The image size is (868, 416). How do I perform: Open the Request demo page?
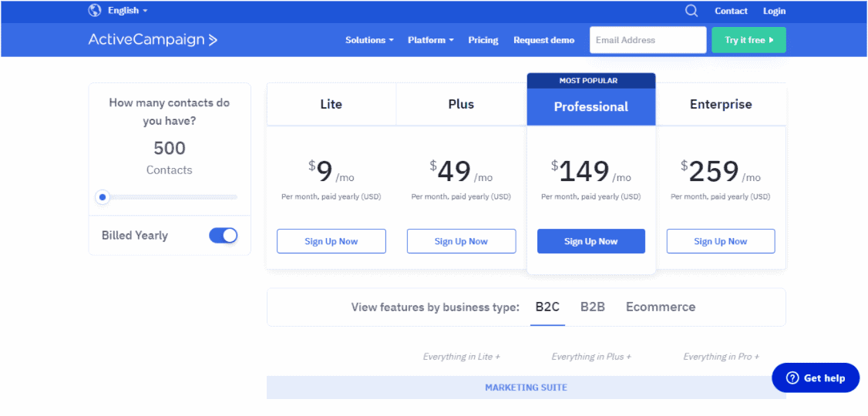click(543, 40)
